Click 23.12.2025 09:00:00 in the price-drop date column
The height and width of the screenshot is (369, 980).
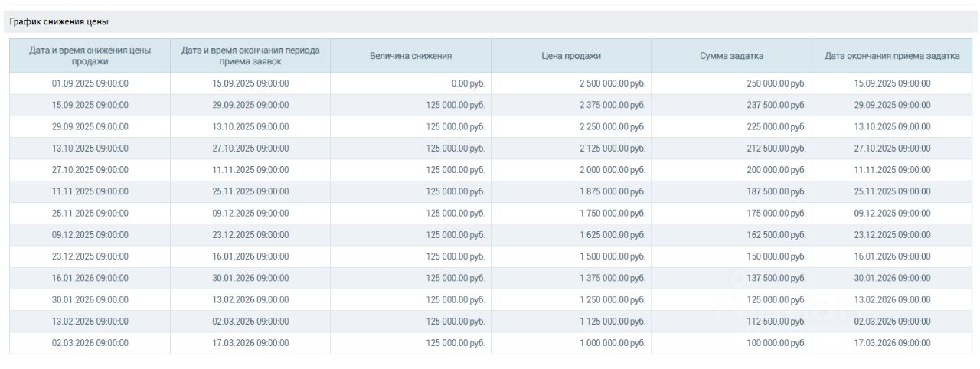pyautogui.click(x=90, y=256)
